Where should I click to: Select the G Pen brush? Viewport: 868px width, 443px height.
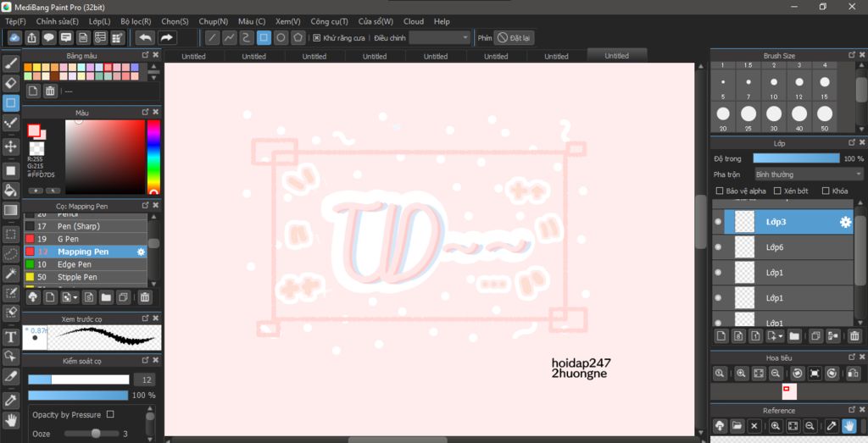click(86, 239)
